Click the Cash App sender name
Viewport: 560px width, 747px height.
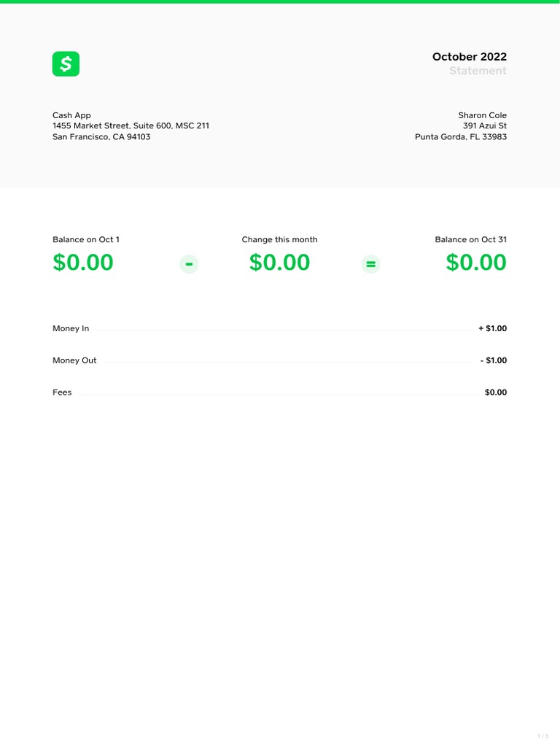coord(71,115)
